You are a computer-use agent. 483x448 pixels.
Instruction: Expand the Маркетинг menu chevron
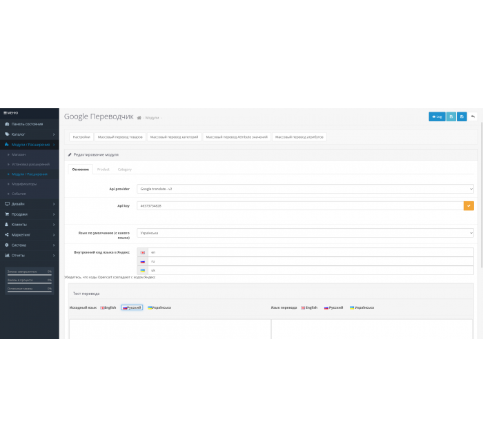click(54, 235)
